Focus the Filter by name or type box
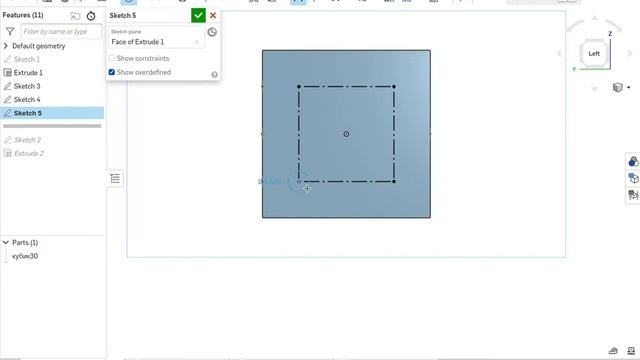The image size is (640, 360). coord(61,31)
